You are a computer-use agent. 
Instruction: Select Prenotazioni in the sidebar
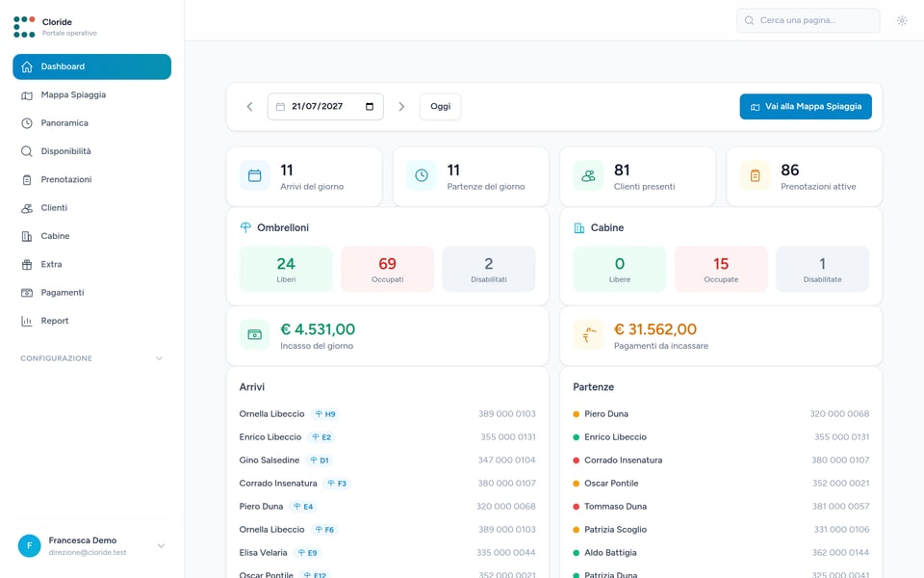(x=92, y=180)
